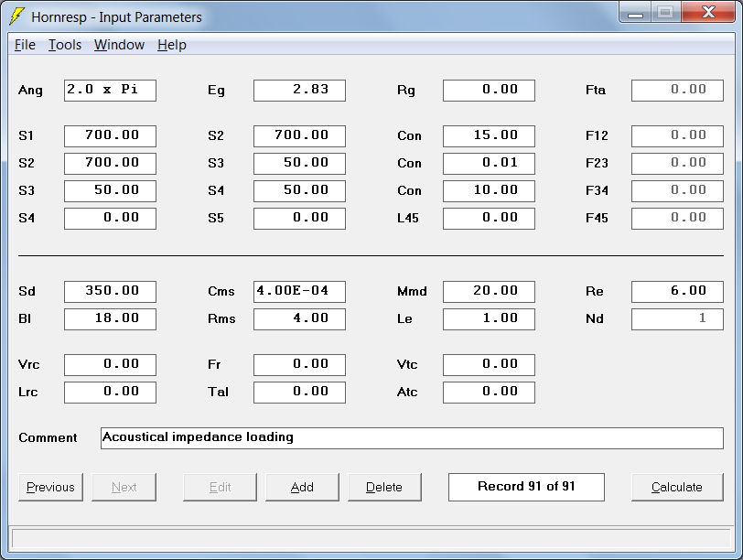The height and width of the screenshot is (560, 743).
Task: Click the Mmd field showing 20.00
Action: pyautogui.click(x=489, y=292)
